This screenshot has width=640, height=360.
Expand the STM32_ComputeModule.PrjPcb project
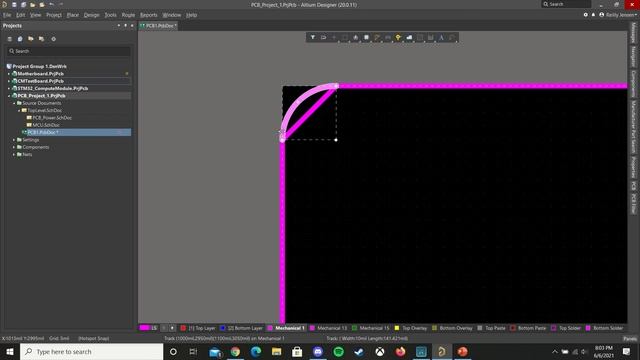coord(9,89)
